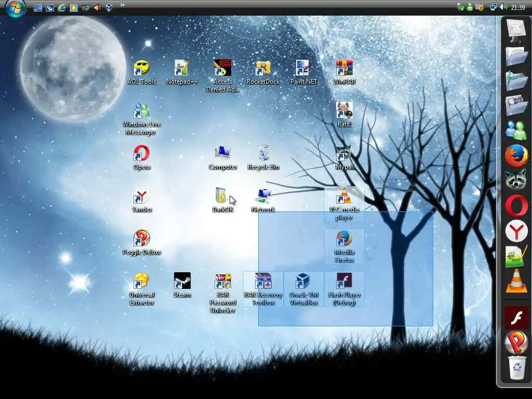Viewport: 532px width, 399px height.
Task: Open the Music folder in the dock
Action: tap(516, 82)
